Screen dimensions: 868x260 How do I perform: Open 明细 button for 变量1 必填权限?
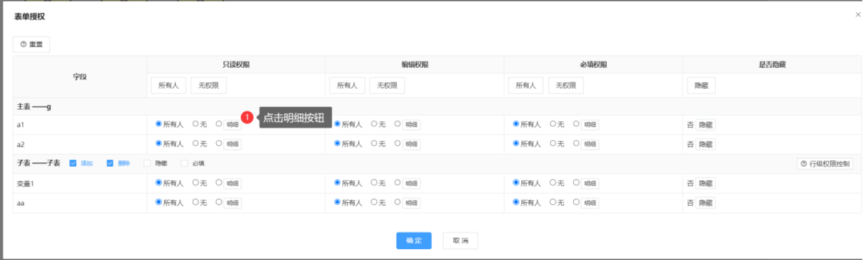[x=590, y=183]
